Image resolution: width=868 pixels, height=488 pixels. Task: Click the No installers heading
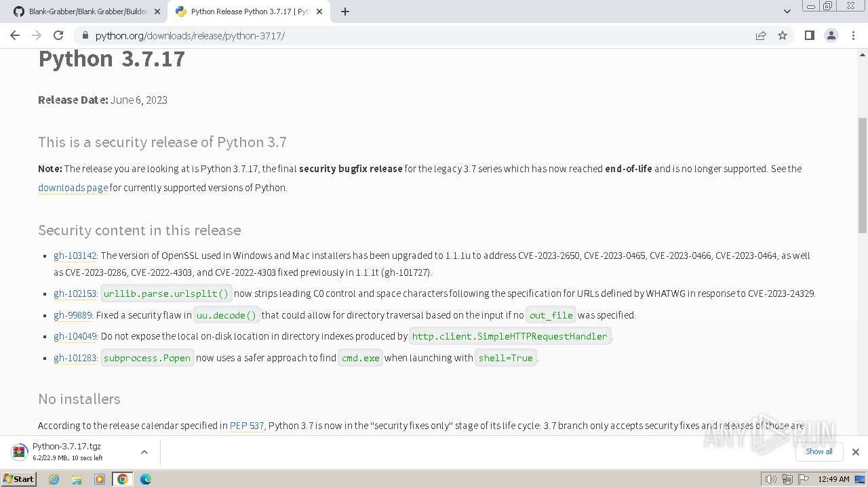pos(79,399)
